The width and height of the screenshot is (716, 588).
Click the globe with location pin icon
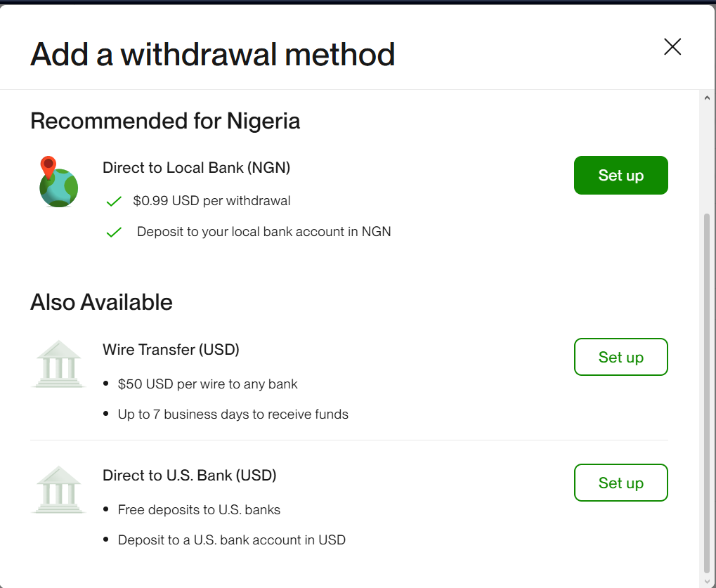coord(58,182)
